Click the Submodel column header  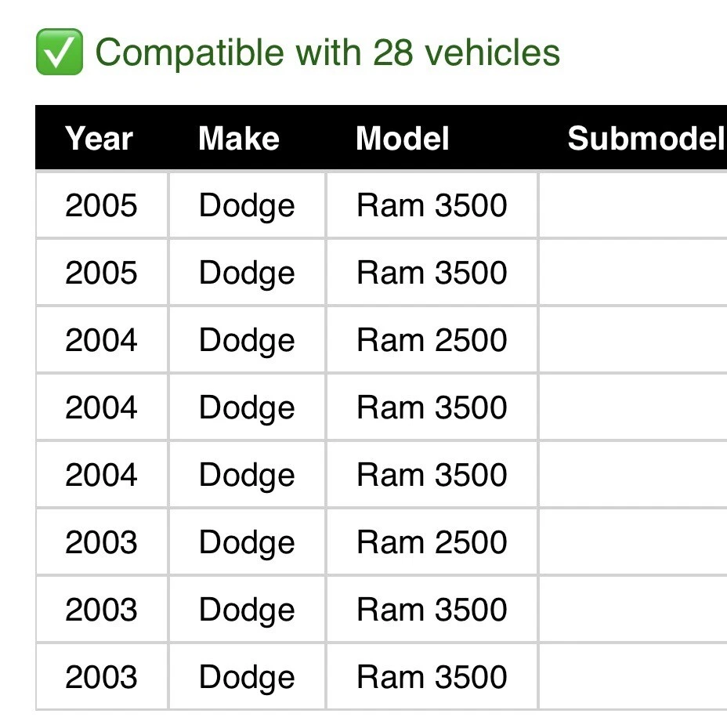point(644,139)
